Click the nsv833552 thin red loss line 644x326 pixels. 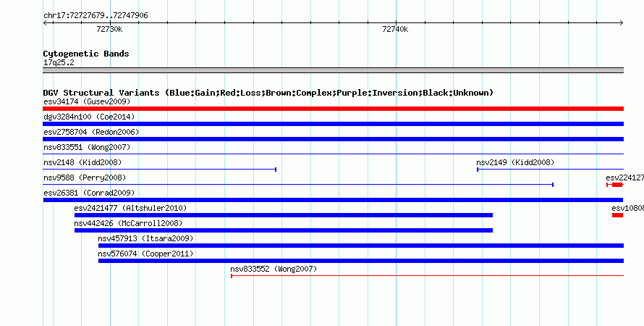tap(427, 276)
